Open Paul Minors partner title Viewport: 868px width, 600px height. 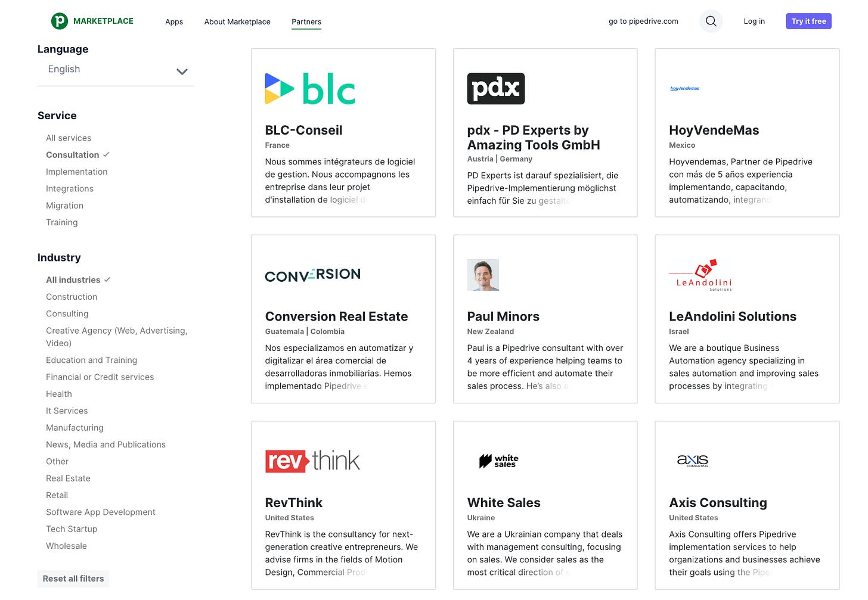click(503, 316)
